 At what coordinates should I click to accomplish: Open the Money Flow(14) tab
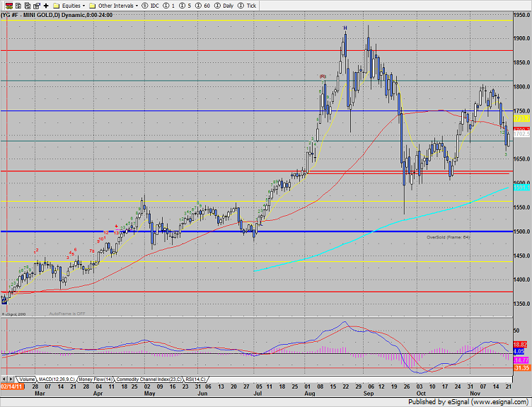coord(96,379)
